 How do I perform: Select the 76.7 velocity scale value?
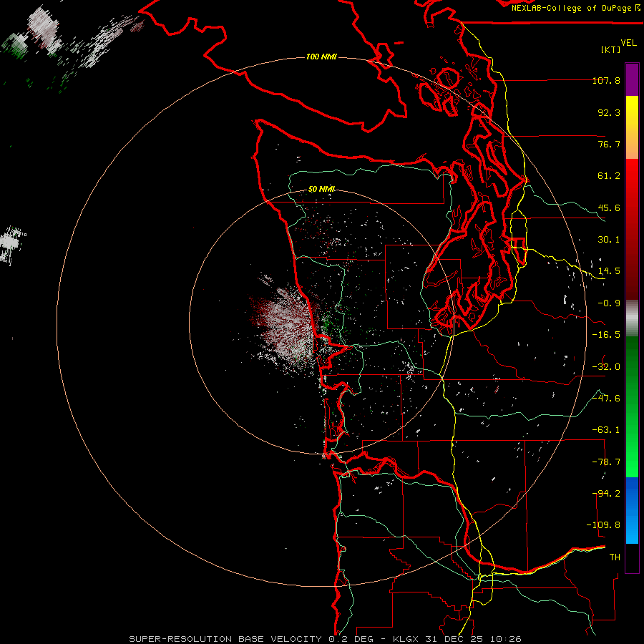tap(609, 144)
